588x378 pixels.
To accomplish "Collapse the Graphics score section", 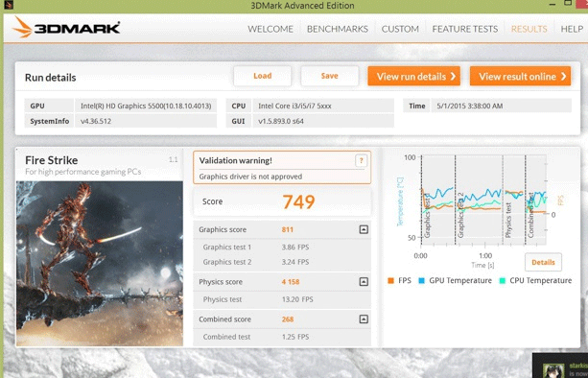I will tap(364, 229).
